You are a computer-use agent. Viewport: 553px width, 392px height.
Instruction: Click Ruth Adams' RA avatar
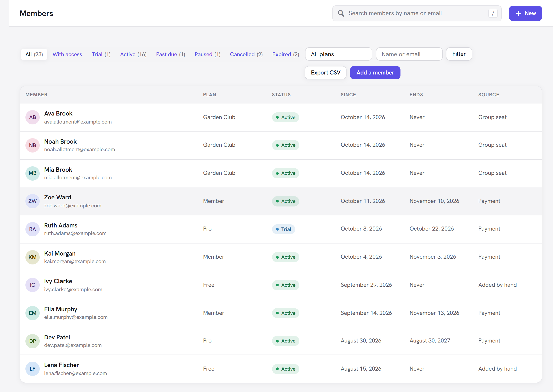pos(33,229)
